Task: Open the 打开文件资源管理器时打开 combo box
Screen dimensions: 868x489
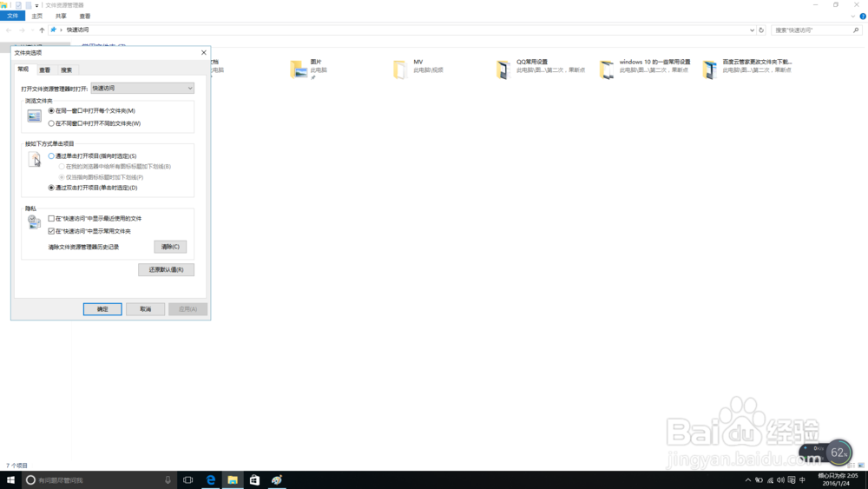Action: click(x=142, y=88)
